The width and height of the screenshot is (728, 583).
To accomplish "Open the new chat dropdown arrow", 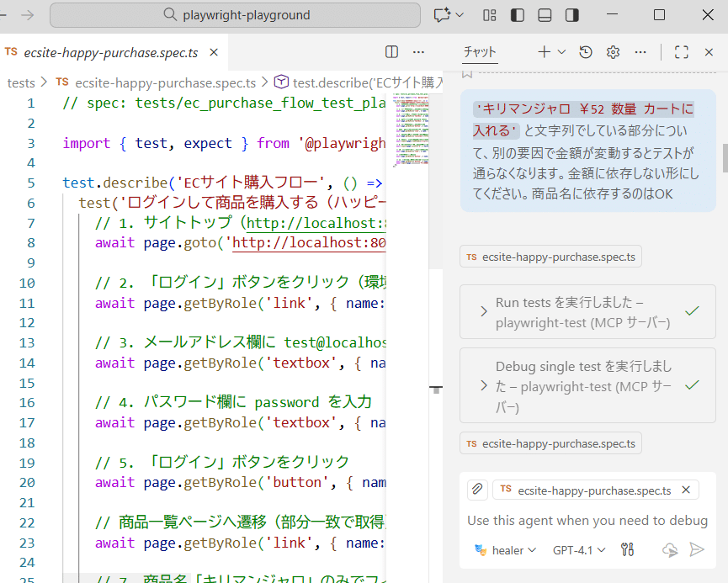I will [x=562, y=52].
